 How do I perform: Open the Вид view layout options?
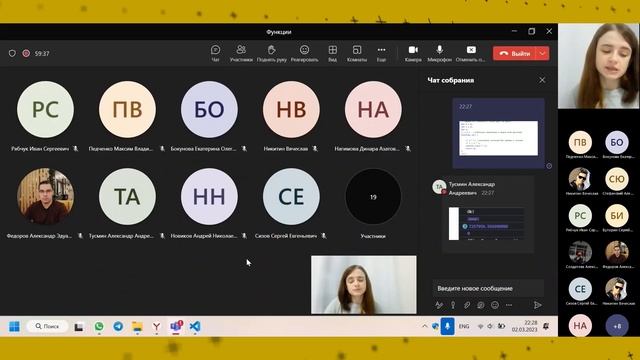(x=333, y=53)
